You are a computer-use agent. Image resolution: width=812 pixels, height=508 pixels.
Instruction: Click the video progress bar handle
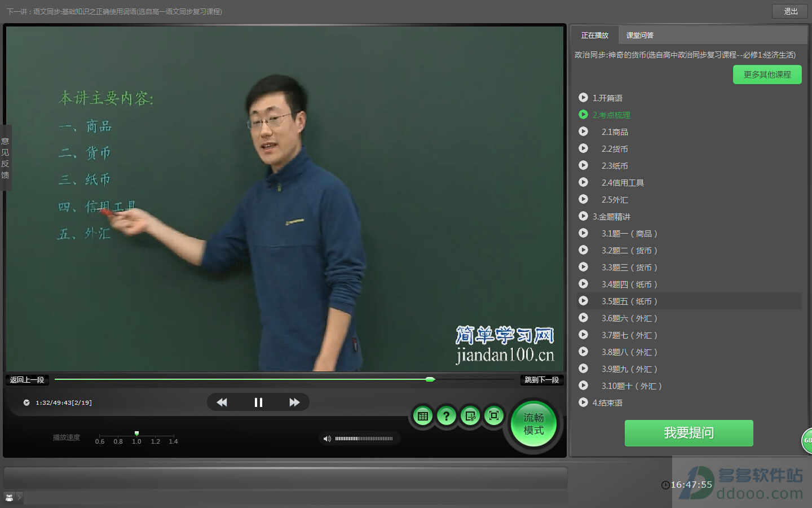click(430, 379)
